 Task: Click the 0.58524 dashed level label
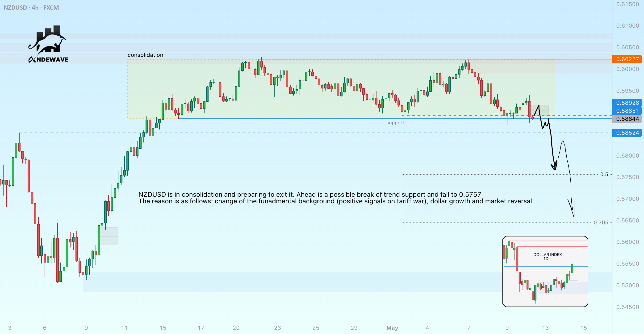pyautogui.click(x=627, y=133)
